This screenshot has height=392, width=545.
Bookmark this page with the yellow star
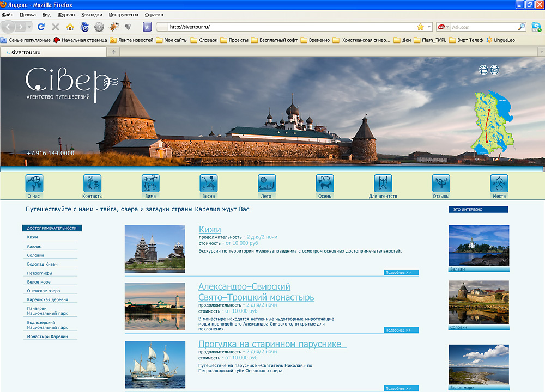(420, 27)
